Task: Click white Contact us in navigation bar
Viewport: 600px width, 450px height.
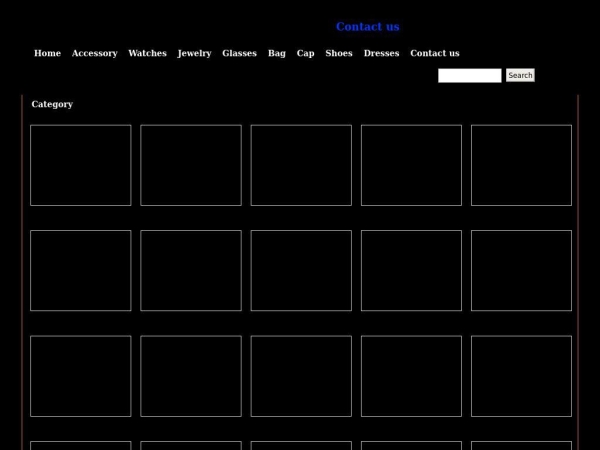Action: [x=435, y=53]
